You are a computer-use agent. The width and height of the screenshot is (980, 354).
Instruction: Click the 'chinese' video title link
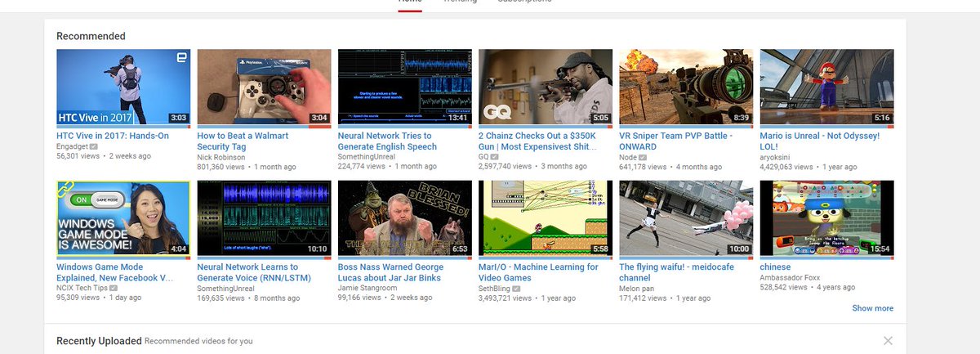tap(777, 267)
